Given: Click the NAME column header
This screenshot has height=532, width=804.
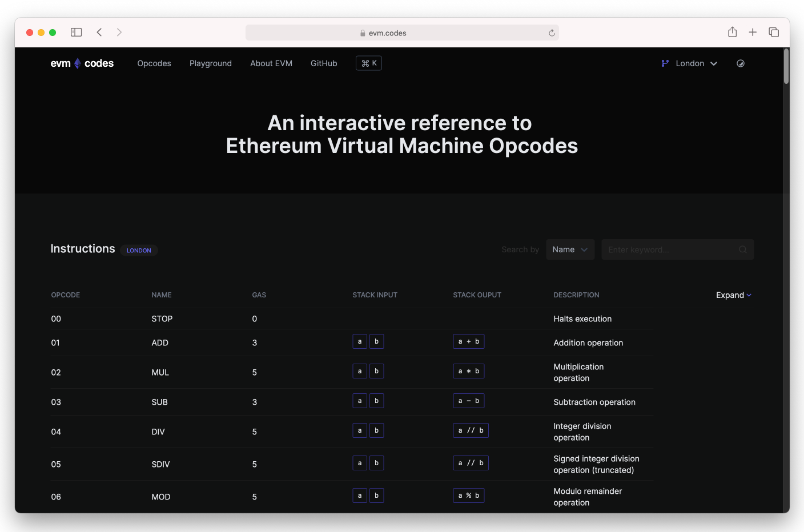Looking at the screenshot, I should (x=162, y=295).
